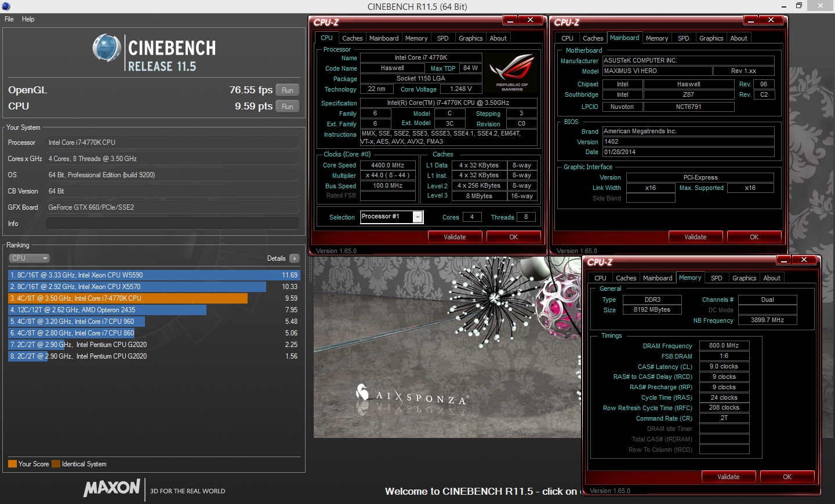Click the Cinebench globe logo icon

tap(107, 48)
